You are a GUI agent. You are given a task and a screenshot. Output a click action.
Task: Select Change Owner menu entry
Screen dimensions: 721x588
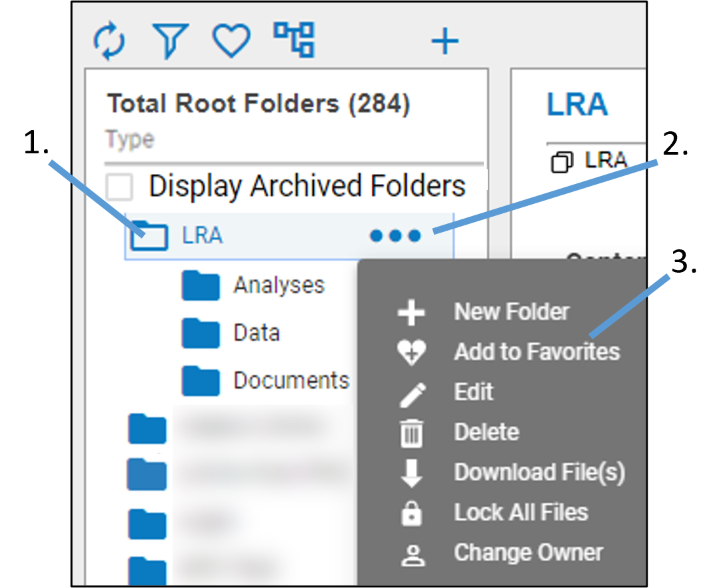(x=528, y=553)
